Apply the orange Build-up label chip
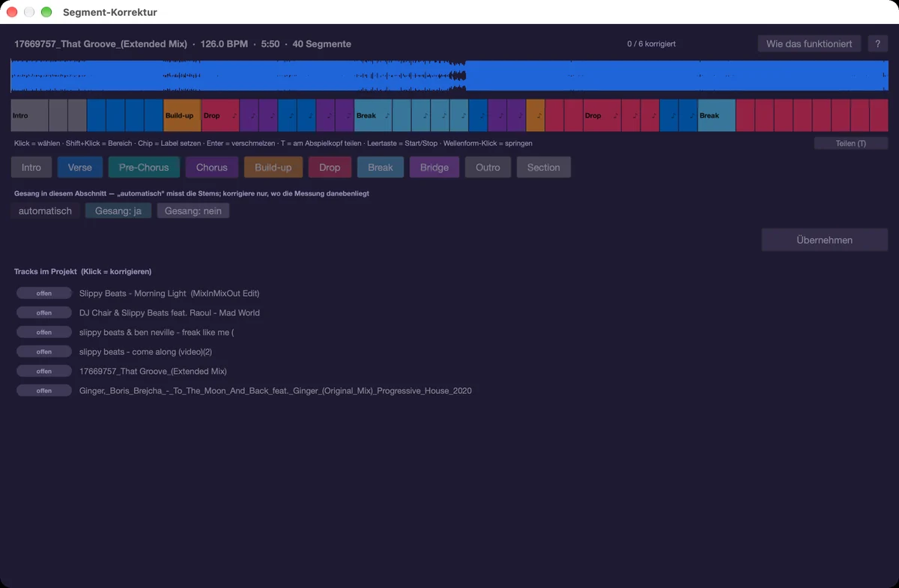The height and width of the screenshot is (588, 899). coord(273,167)
